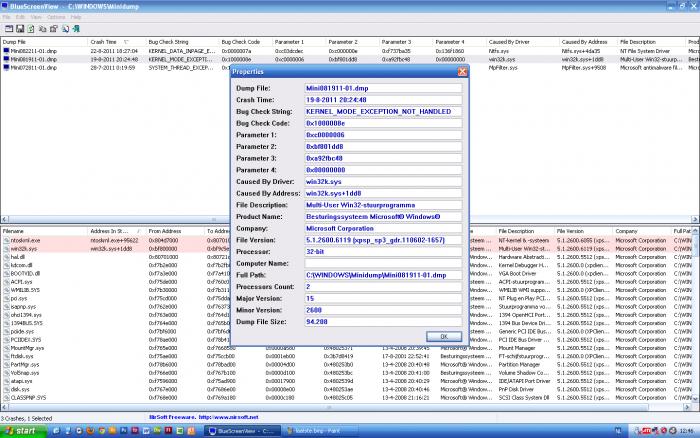Click the icon beside Mini082211-01.dmp
Viewport: 700px width, 438px height.
pyautogui.click(x=6, y=51)
